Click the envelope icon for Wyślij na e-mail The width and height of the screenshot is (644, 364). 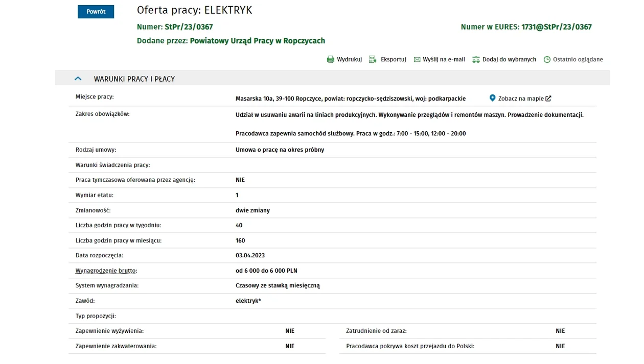pos(417,60)
